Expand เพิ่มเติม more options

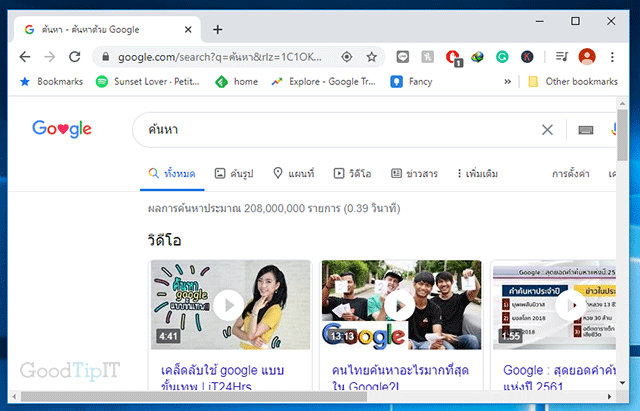(x=477, y=173)
